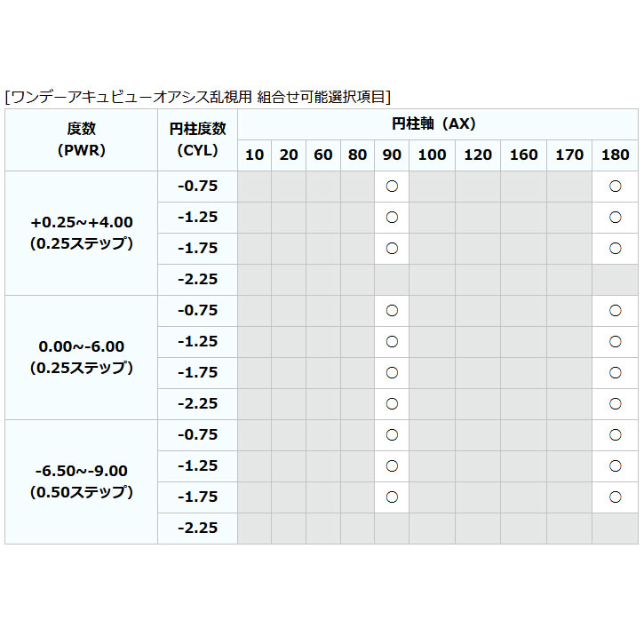Pick the circle for -6.50~-9.00, CYL -1.75, axis 90
The image size is (644, 644).
click(392, 497)
